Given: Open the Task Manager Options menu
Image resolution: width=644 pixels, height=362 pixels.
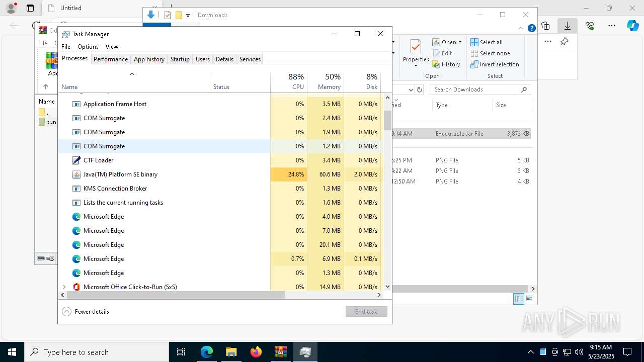Looking at the screenshot, I should click(x=88, y=47).
